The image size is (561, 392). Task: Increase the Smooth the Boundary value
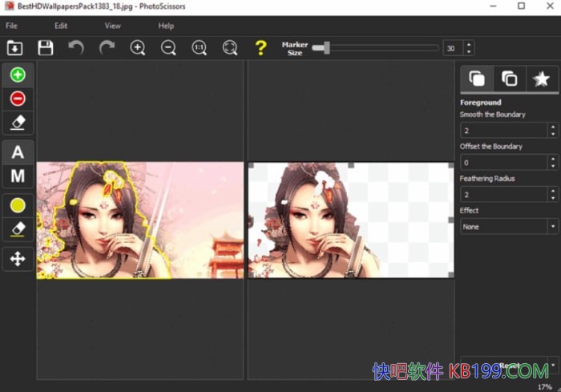(552, 126)
